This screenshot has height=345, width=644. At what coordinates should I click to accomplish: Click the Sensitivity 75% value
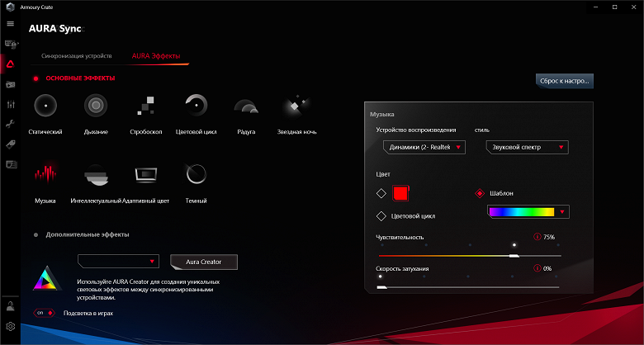tap(549, 237)
